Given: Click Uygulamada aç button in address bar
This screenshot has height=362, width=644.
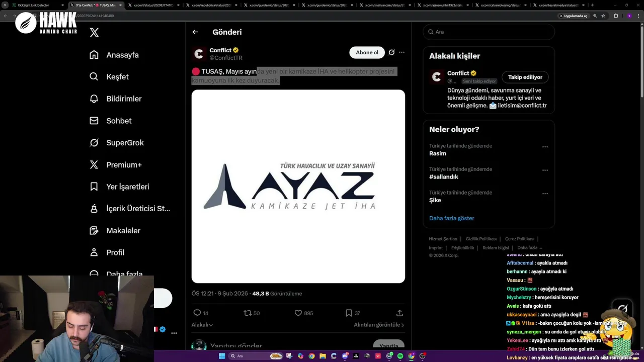Looking at the screenshot, I should [x=573, y=16].
